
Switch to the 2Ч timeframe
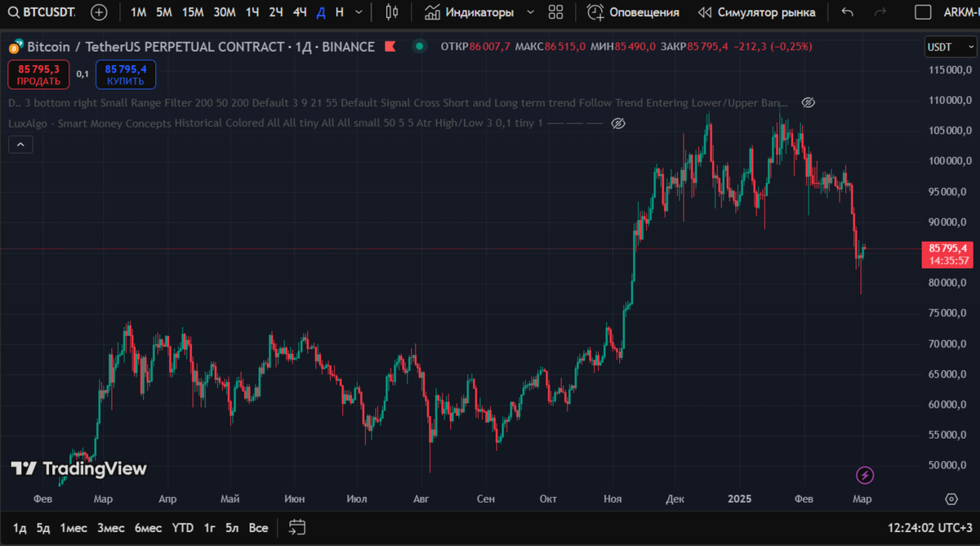[x=276, y=12]
